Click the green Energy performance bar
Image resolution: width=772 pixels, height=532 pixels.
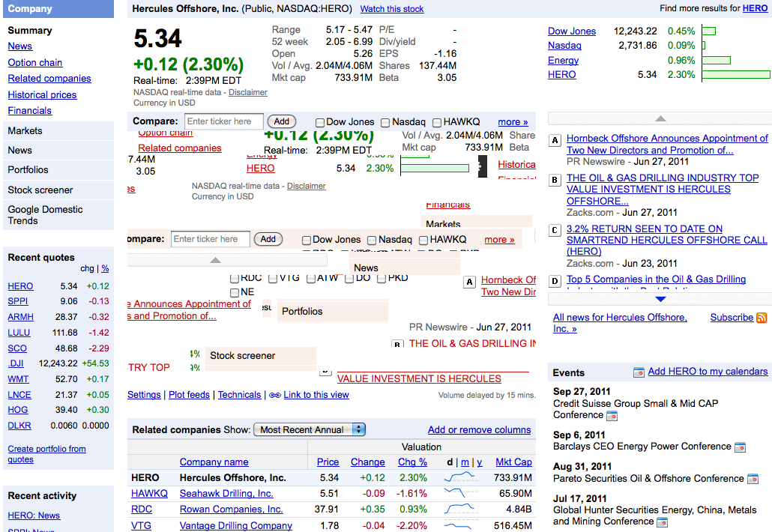(x=717, y=61)
